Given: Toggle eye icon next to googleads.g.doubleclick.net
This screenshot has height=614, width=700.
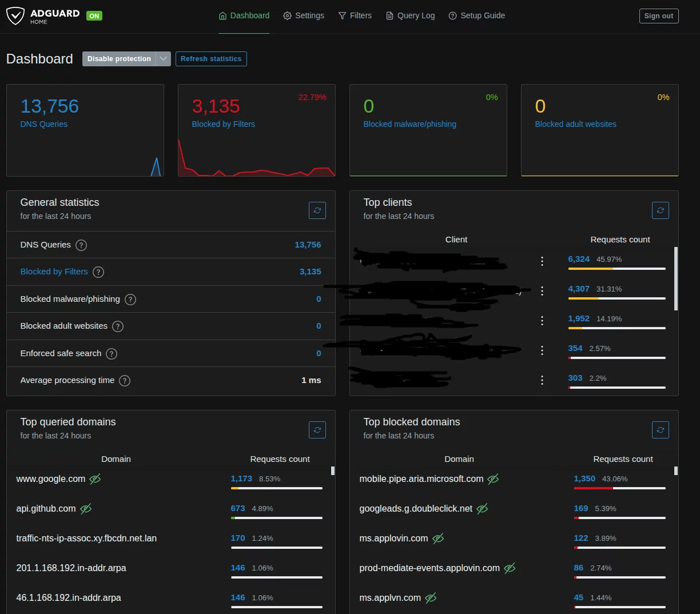Looking at the screenshot, I should [482, 509].
